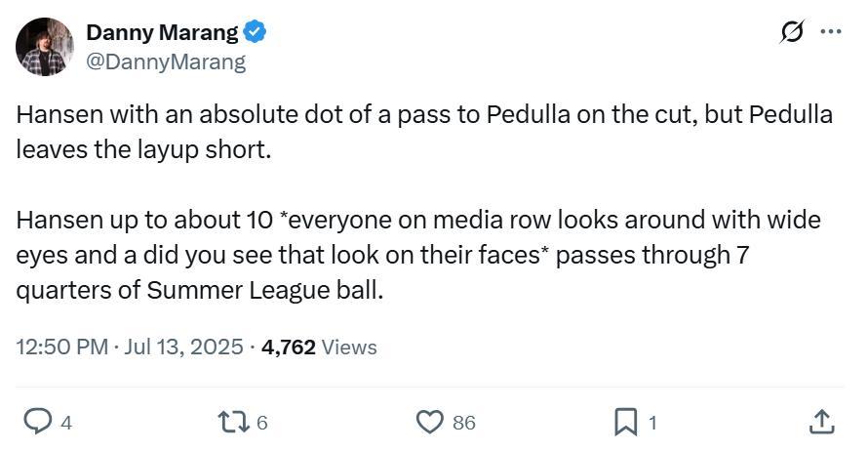Open the 12:50 PM timestamp link
Image resolution: width=868 pixels, height=450 pixels.
click(61, 347)
